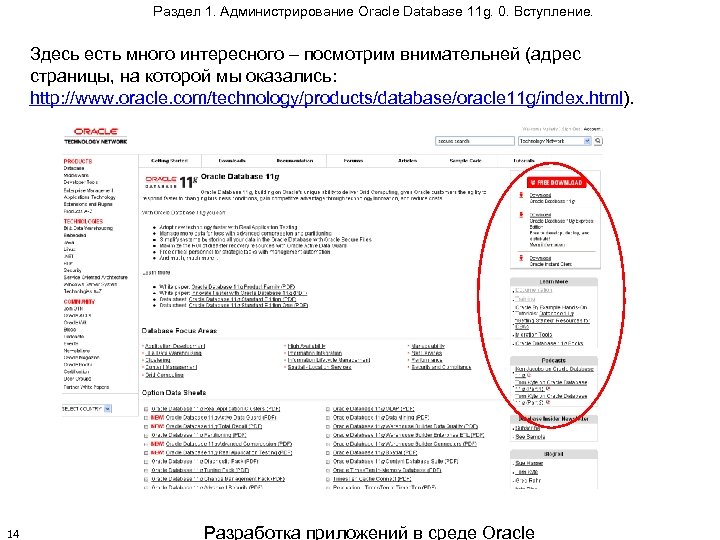Image resolution: width=720 pixels, height=540 pixels.
Task: Click PDF icon for OLAP datasheet
Action: (328, 409)
